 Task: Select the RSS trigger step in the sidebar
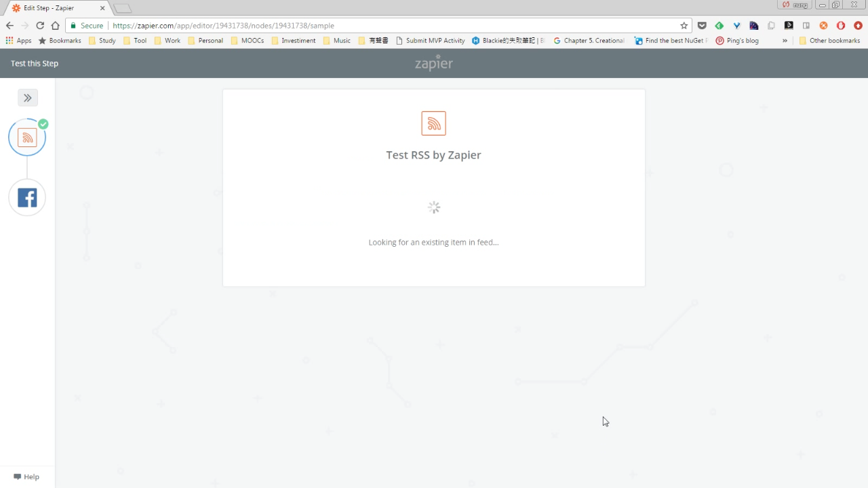pos(27,138)
